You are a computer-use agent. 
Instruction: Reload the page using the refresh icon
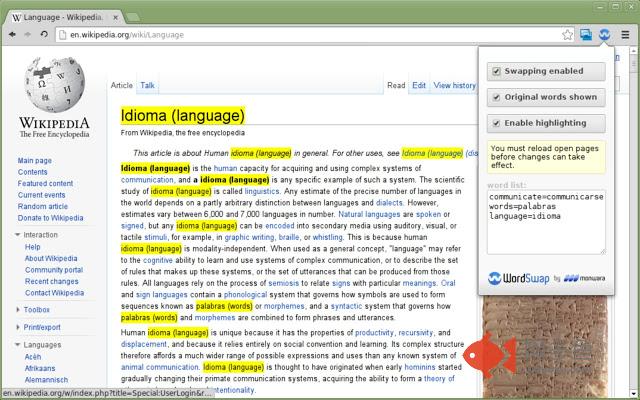coord(44,35)
